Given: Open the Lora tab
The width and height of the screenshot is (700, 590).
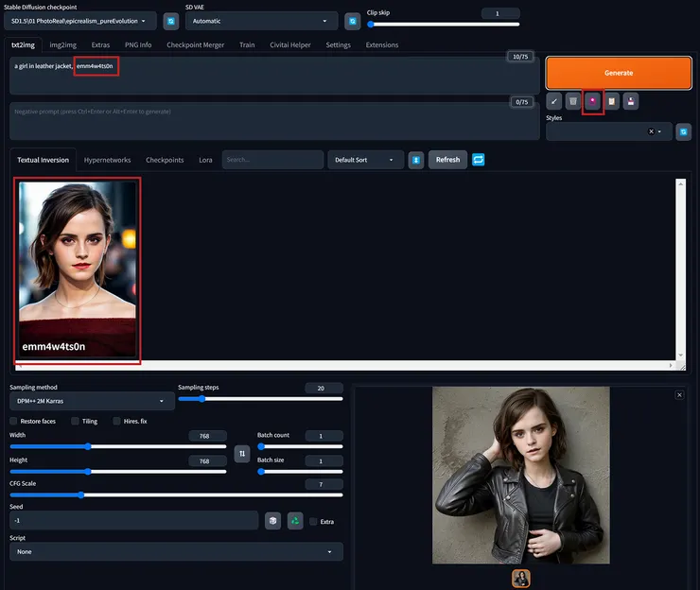Looking at the screenshot, I should point(205,160).
